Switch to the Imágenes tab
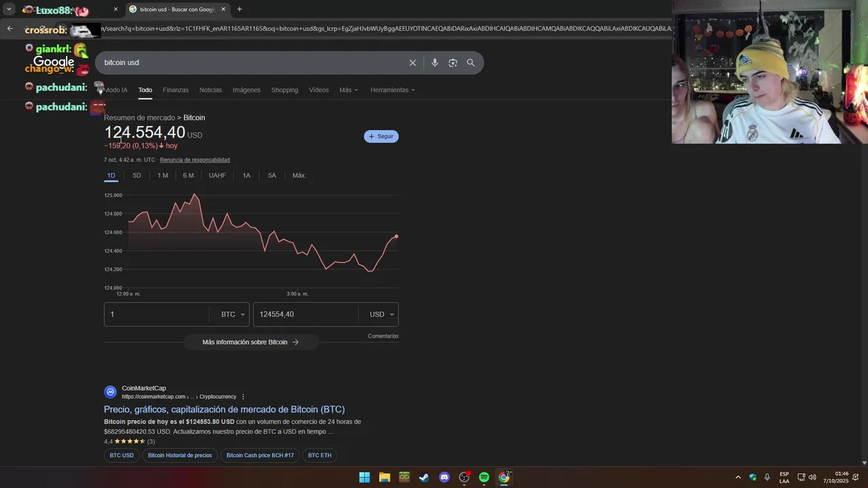The width and height of the screenshot is (868, 488). pyautogui.click(x=246, y=90)
